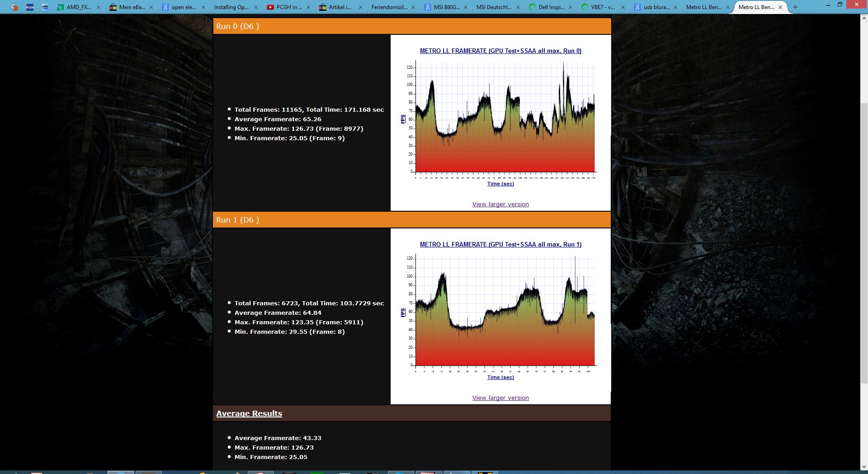Select text Total Frames: 11165
The height and width of the screenshot is (474, 868).
(268, 109)
